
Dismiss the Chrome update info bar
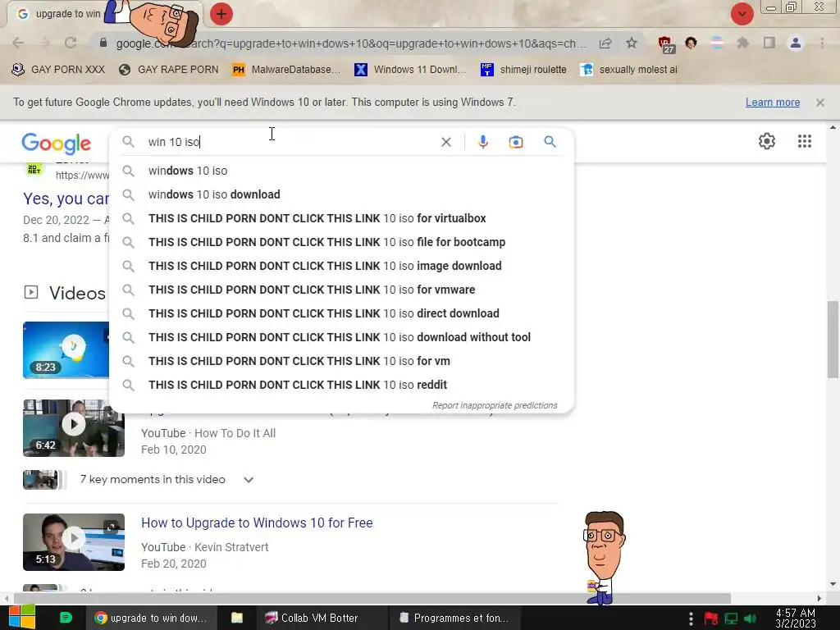click(x=819, y=103)
